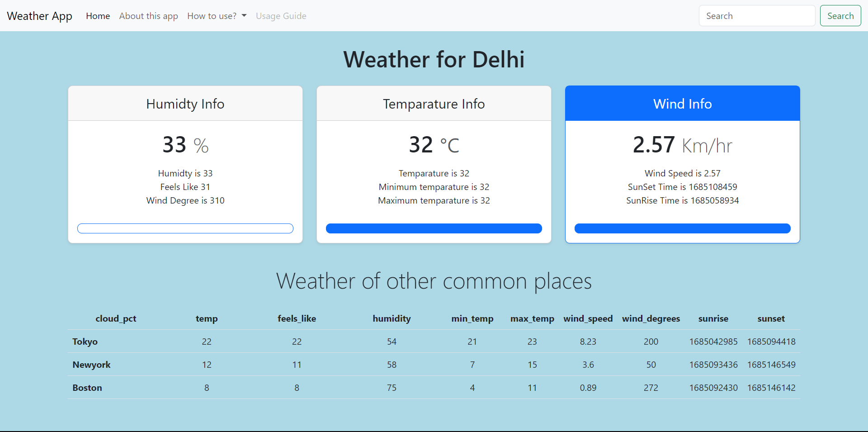Screen dimensions: 868x432
Task: Select the Temparature Info card header
Action: point(434,104)
